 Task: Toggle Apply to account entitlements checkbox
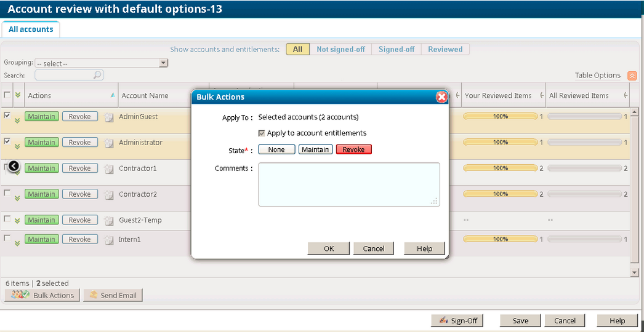(262, 133)
